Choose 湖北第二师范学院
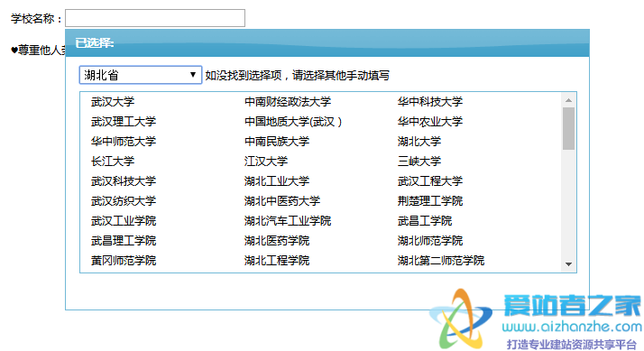This screenshot has width=644, height=351. [441, 261]
